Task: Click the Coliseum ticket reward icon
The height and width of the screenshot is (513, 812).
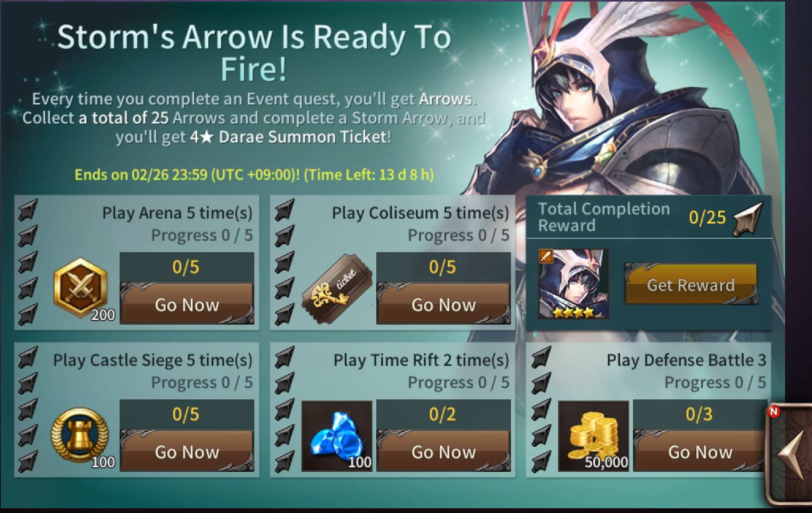Action: pos(337,288)
